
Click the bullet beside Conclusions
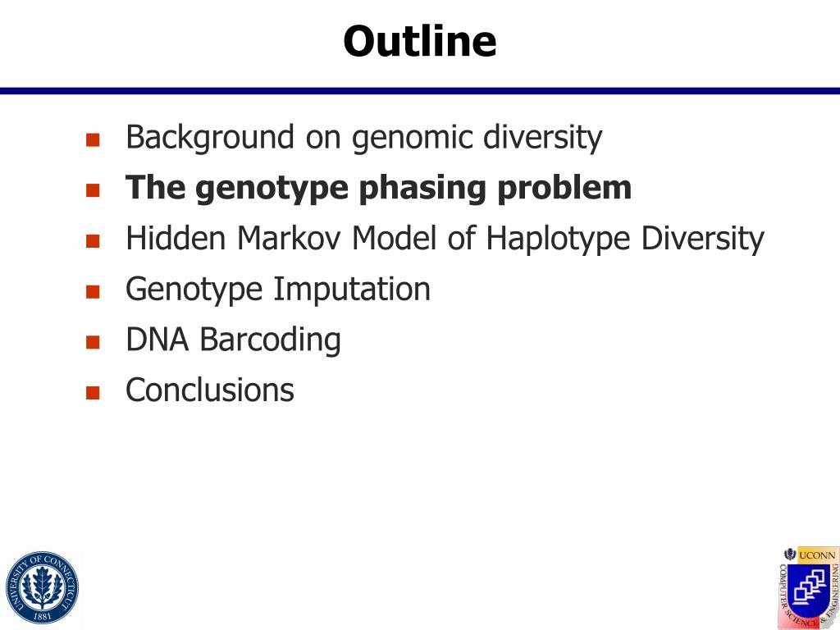(93, 393)
